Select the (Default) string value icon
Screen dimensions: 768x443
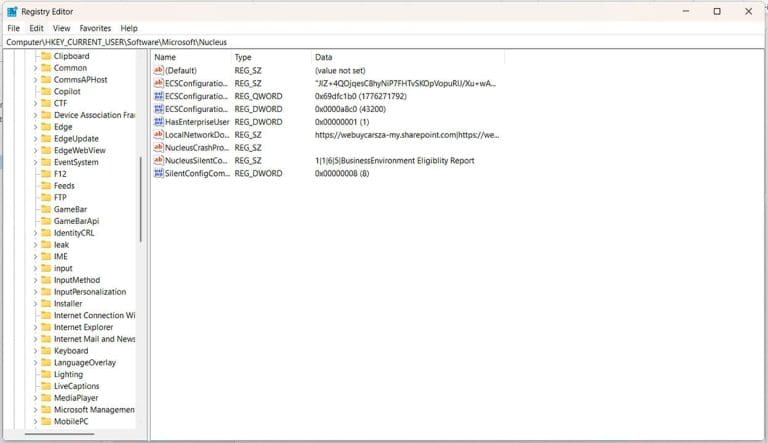pyautogui.click(x=158, y=71)
